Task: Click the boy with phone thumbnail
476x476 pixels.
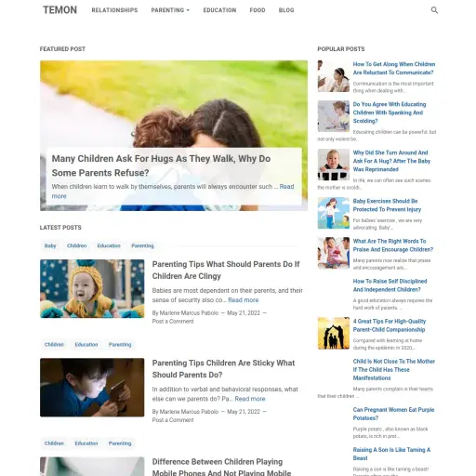Action: (92, 388)
